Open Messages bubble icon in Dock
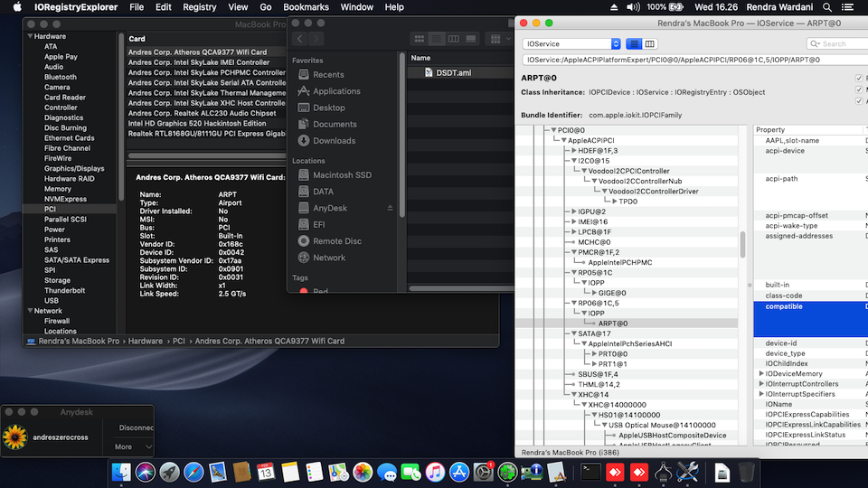The height and width of the screenshot is (488, 868). point(387,473)
